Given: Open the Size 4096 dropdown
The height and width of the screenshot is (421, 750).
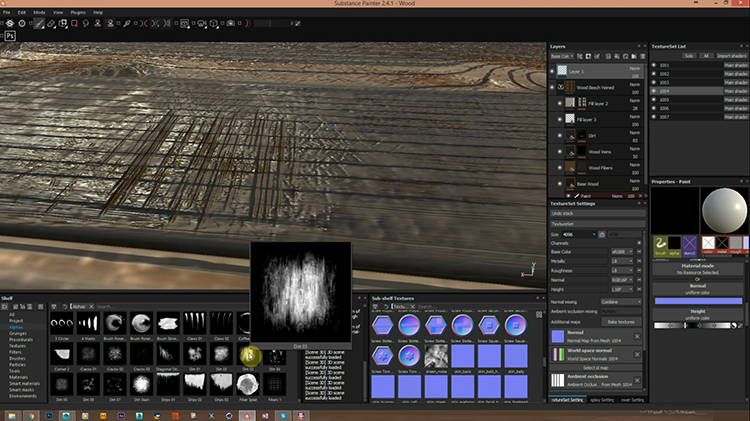Looking at the screenshot, I should tap(579, 234).
